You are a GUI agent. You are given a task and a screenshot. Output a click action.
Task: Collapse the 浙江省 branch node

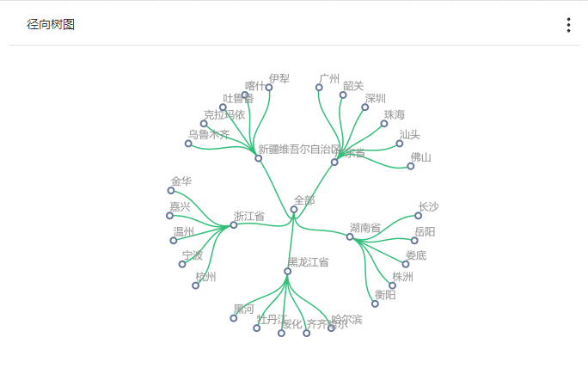[x=234, y=225]
